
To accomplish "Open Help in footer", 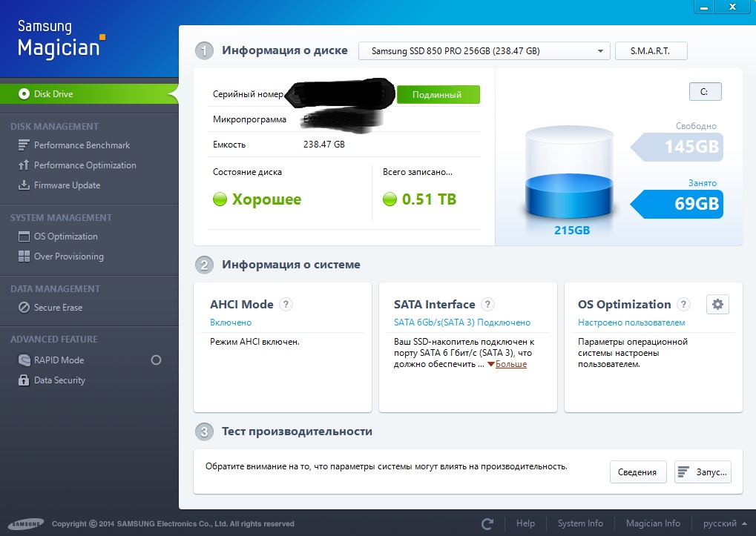I will (x=525, y=523).
